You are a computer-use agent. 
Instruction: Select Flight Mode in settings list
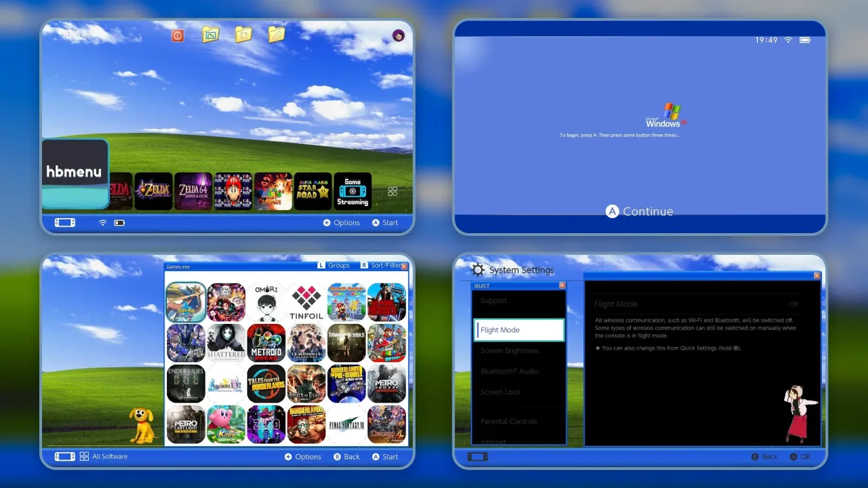(x=519, y=330)
